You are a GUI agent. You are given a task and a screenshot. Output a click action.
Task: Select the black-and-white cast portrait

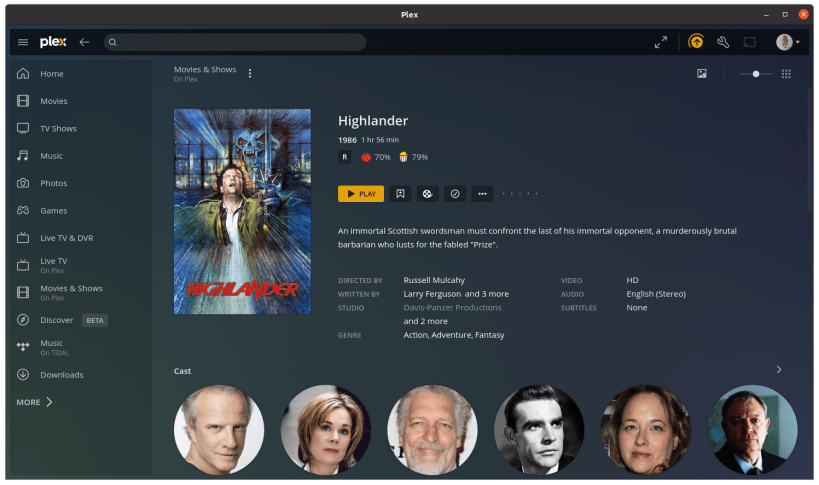(x=539, y=430)
